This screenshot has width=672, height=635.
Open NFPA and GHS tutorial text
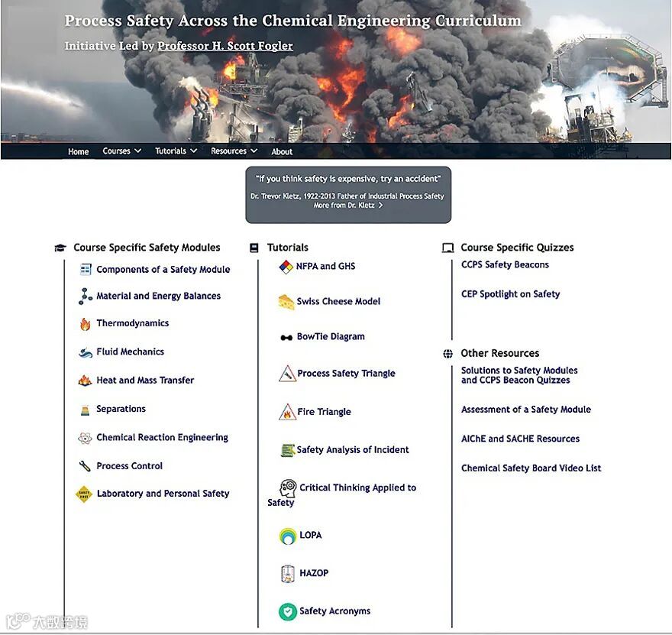(325, 266)
